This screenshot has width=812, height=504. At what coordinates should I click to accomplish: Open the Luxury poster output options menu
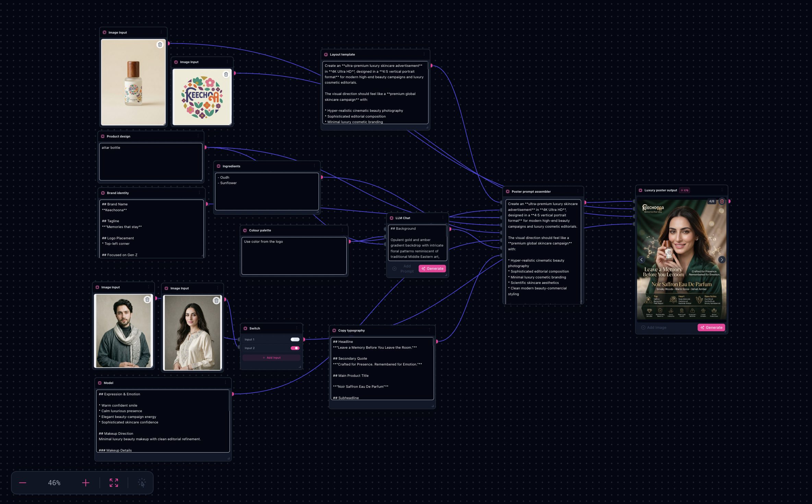coord(722,190)
